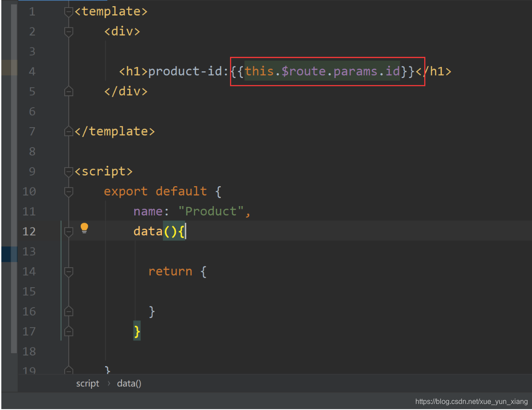Select 'data()' in the breadcrumb bar
This screenshot has width=532, height=410.
[129, 383]
